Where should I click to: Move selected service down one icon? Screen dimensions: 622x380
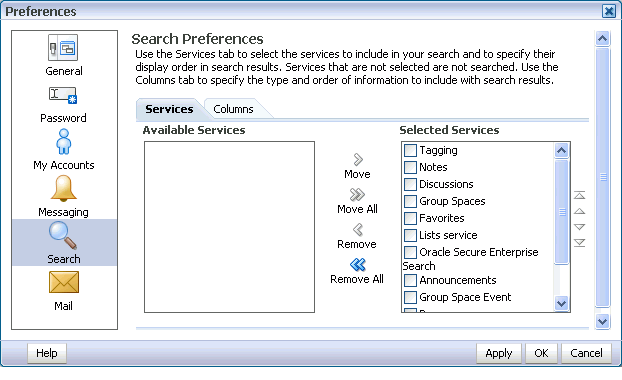coord(580,227)
